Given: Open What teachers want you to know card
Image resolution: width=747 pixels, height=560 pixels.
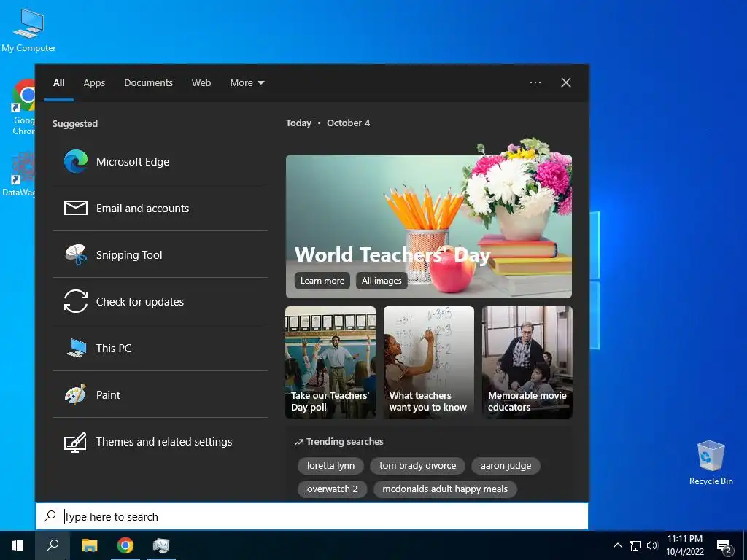Looking at the screenshot, I should coord(429,362).
